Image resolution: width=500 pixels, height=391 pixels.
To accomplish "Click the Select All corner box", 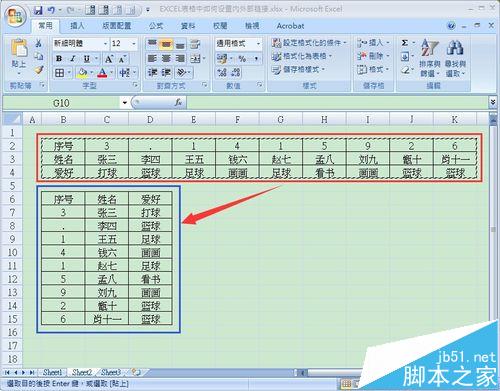I will coord(12,119).
